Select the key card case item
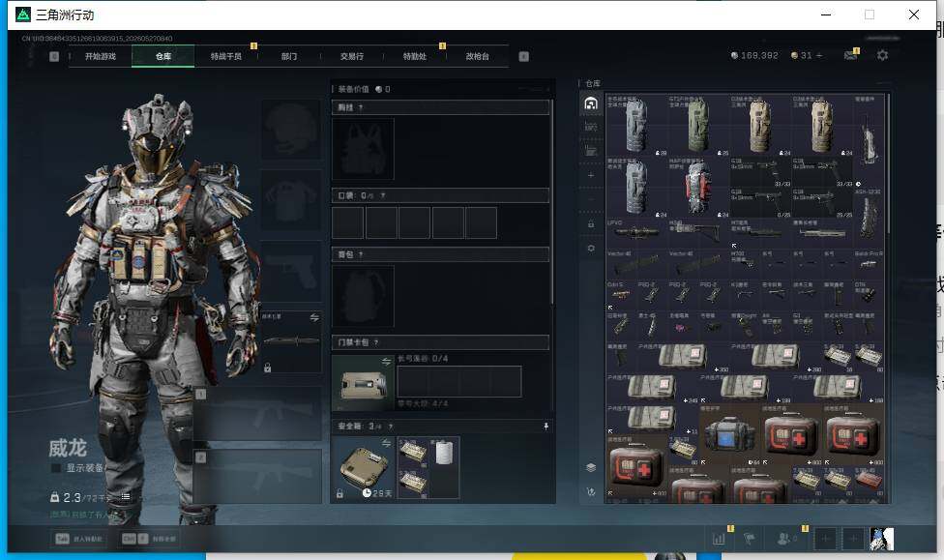 363,383
